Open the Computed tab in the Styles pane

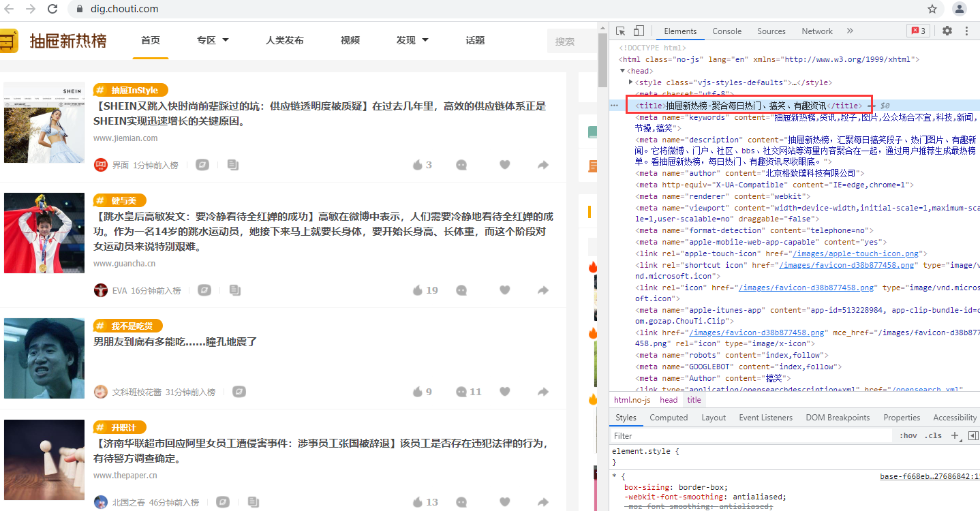[x=669, y=417]
